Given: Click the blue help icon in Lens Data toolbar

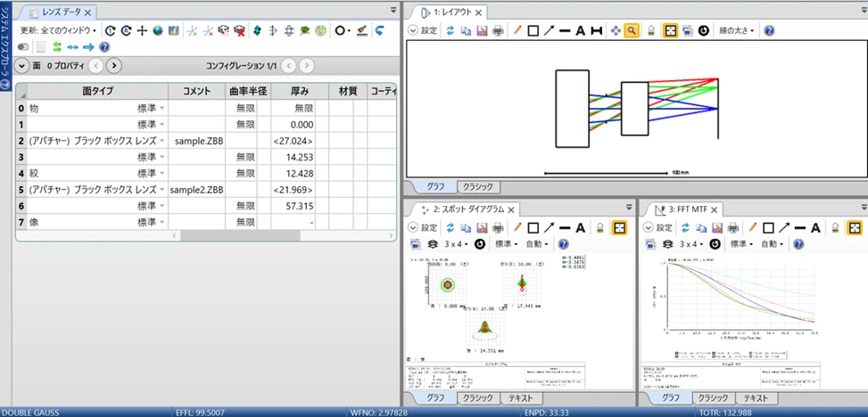Looking at the screenshot, I should pyautogui.click(x=104, y=46).
